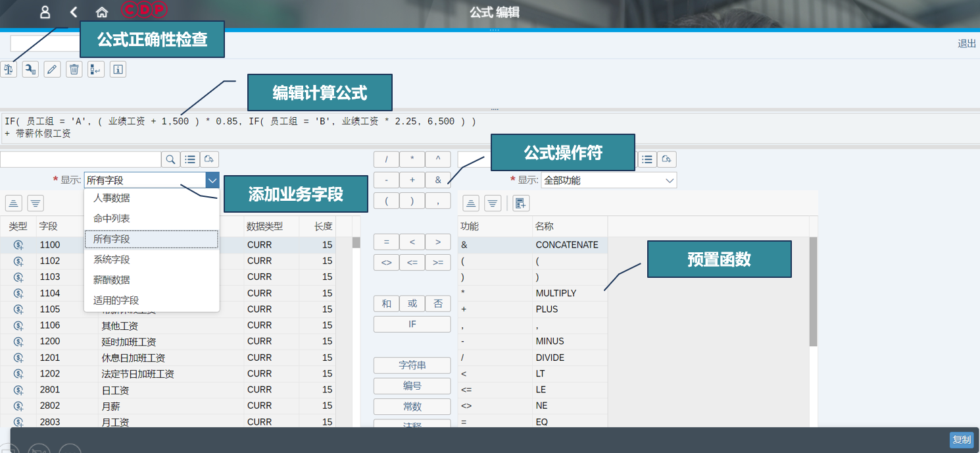Click the 退出 exit link
Screen dimensions: 980x453
[x=966, y=43]
